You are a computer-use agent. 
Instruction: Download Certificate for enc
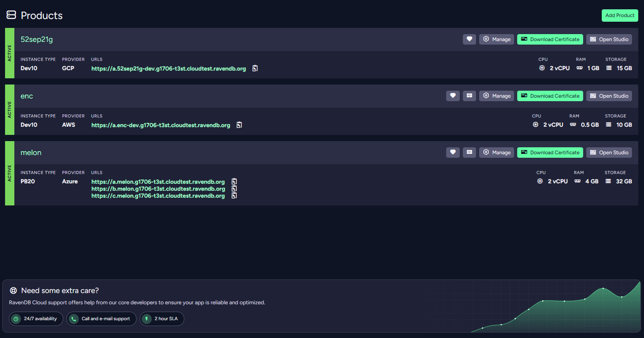click(550, 96)
